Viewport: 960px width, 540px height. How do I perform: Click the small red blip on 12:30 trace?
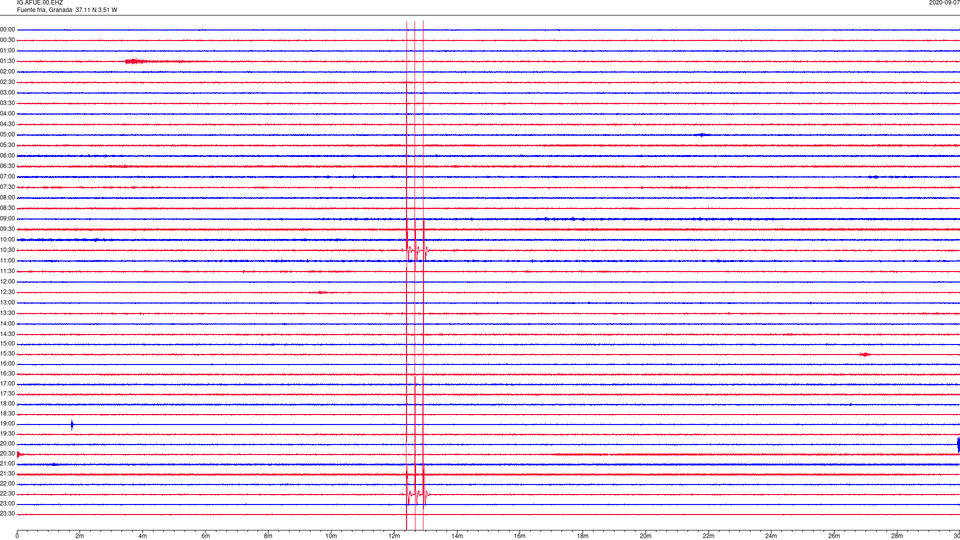322,293
